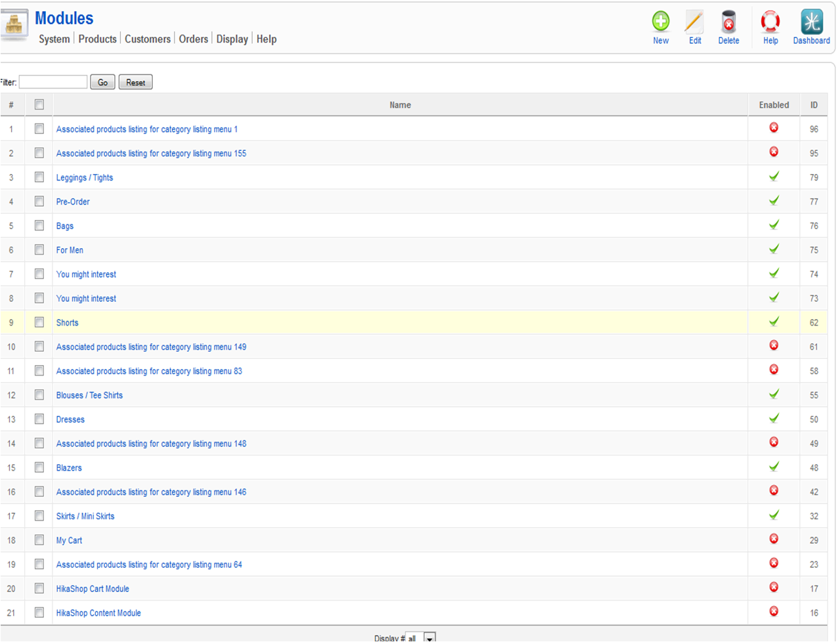Toggle the enabled checkmark for Blazers

774,467
